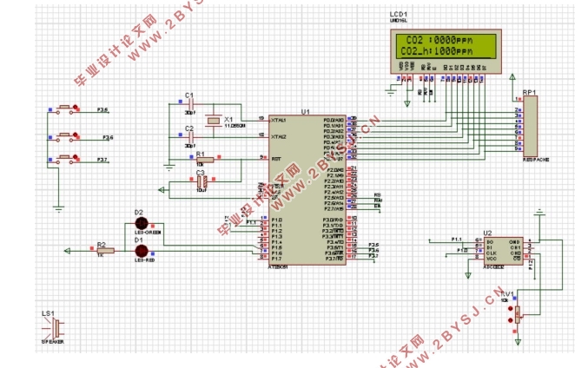The image size is (588, 368).
Task: Click the ground symbol below the push buttons
Action: click(x=57, y=207)
